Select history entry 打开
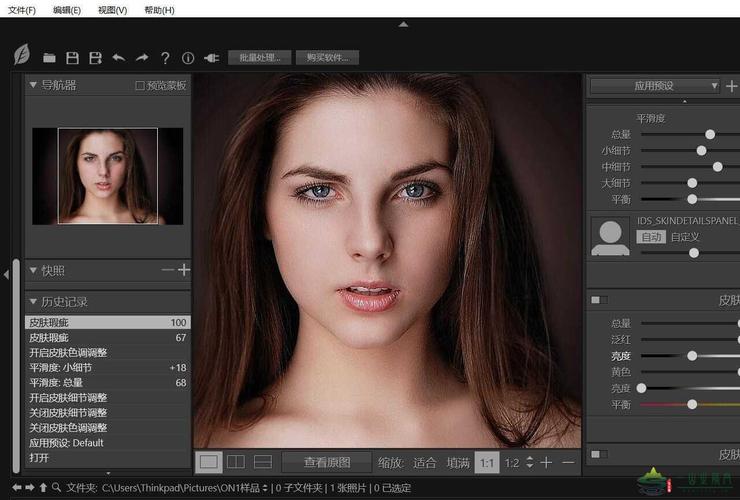Viewport: 740px width, 500px height. coord(108,458)
